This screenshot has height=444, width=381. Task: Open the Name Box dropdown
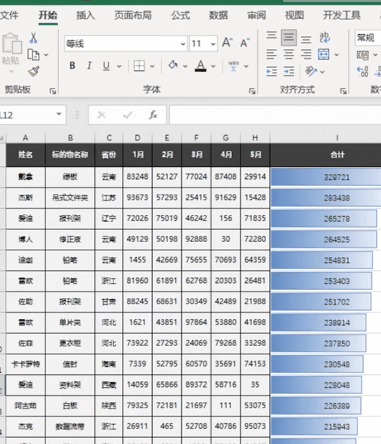pos(59,114)
